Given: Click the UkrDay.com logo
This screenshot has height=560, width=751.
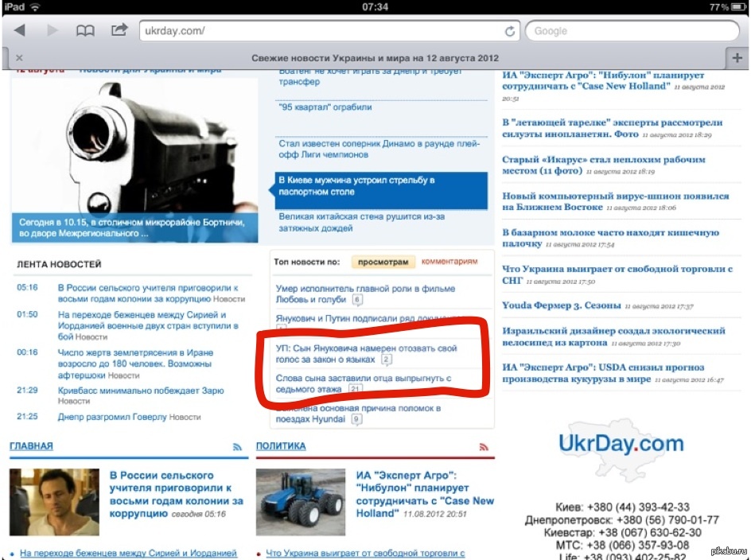Looking at the screenshot, I should 621,445.
